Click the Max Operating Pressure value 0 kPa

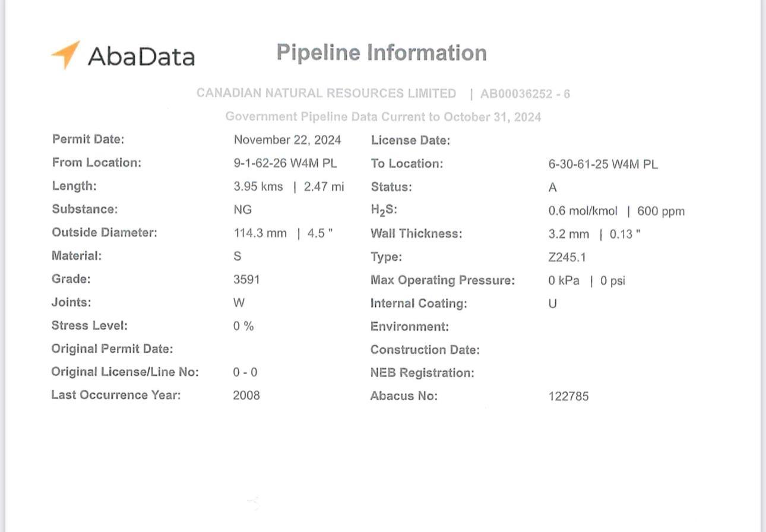click(x=564, y=280)
